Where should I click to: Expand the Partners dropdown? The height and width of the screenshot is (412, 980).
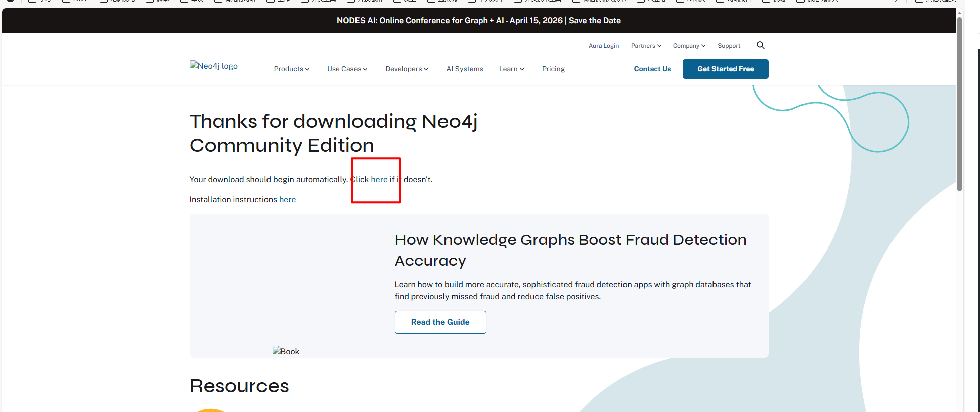tap(646, 46)
